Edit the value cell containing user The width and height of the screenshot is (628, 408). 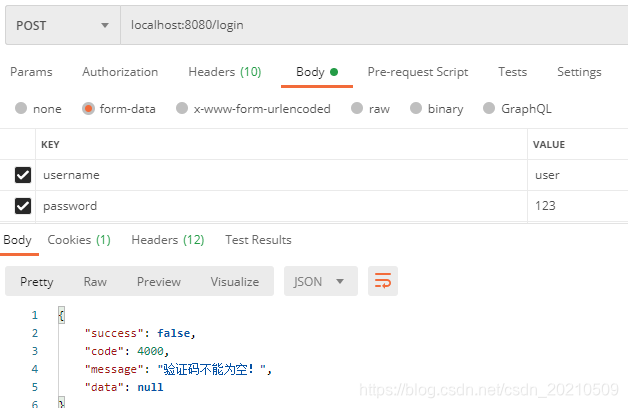tap(578, 175)
